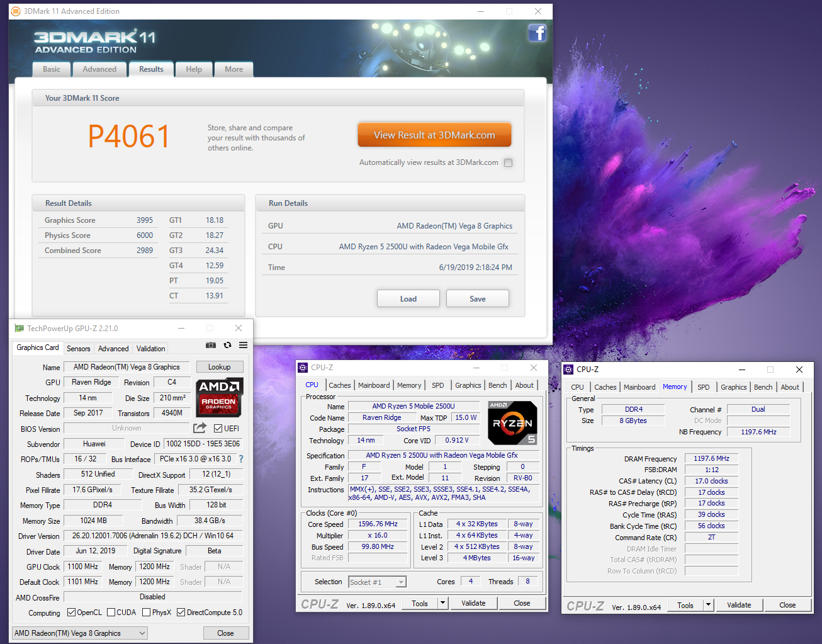Click the Ryzen 5 logo in CPU-Z
The image size is (822, 644).
512,423
